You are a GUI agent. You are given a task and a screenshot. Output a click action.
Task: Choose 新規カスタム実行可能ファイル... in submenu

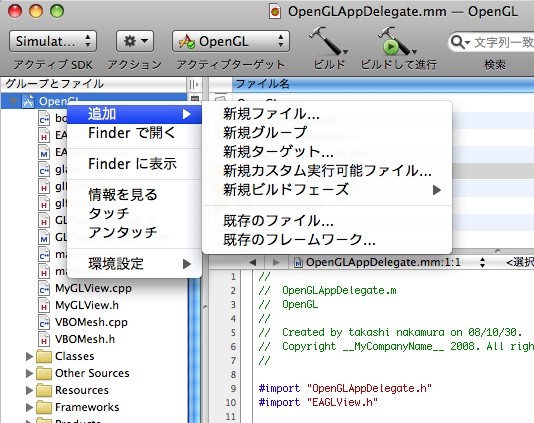pos(327,171)
